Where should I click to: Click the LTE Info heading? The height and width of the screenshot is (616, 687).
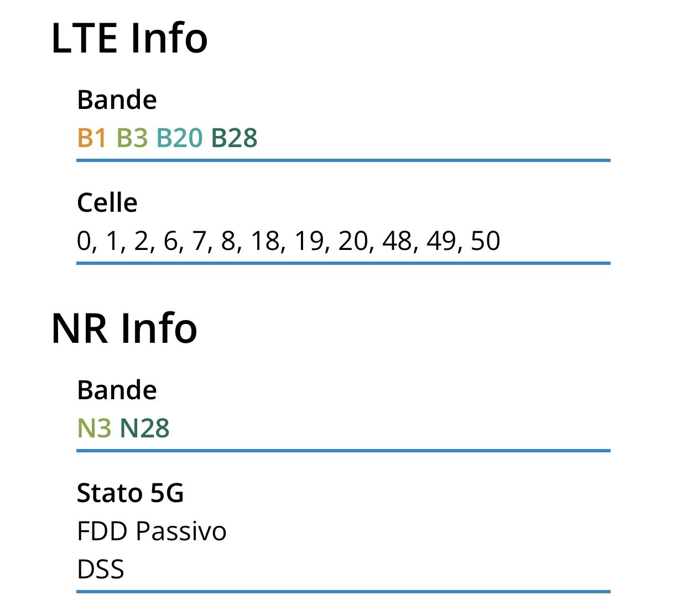[x=129, y=38]
